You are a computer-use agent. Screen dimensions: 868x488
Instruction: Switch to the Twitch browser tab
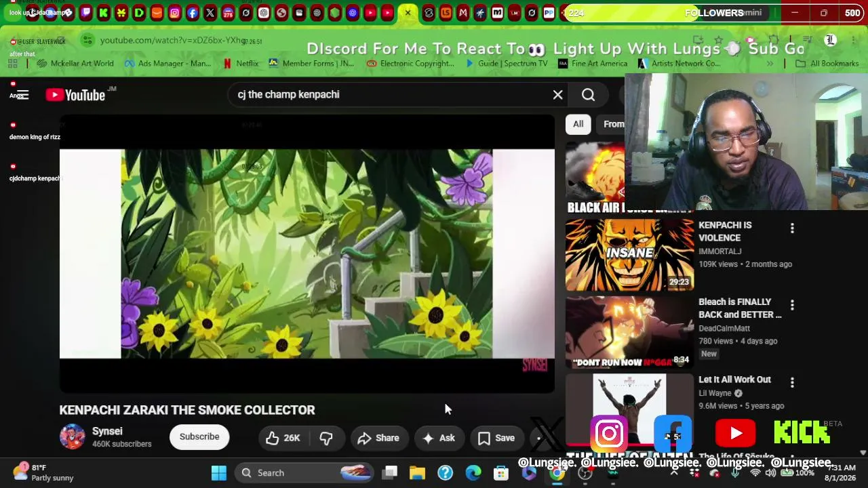click(x=86, y=12)
